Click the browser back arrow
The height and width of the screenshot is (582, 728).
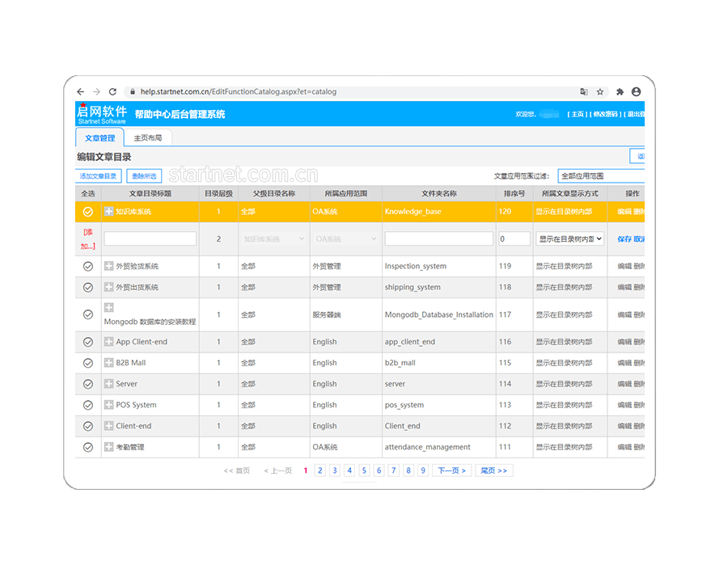click(80, 92)
